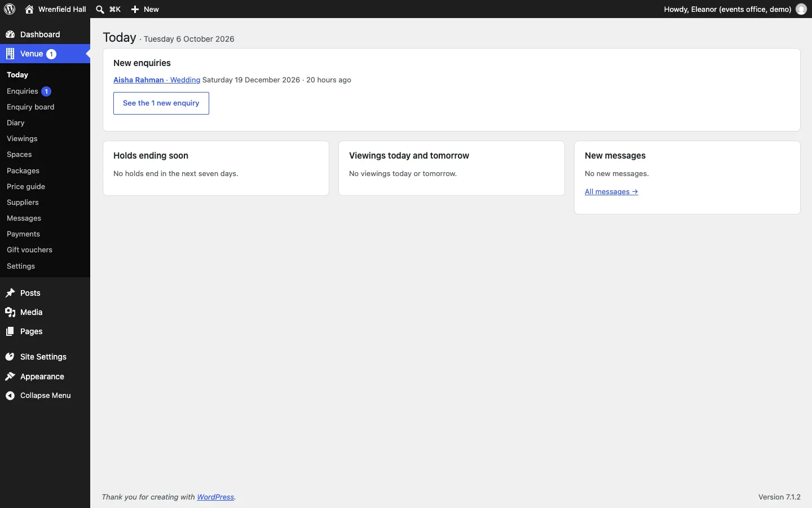Click the New label in admin bar
The width and height of the screenshot is (812, 508).
click(x=152, y=10)
